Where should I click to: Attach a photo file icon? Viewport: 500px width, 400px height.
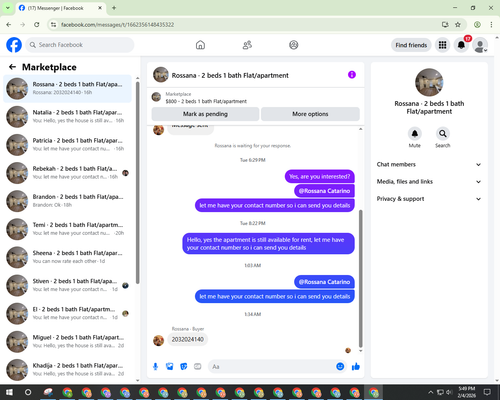coord(170,367)
